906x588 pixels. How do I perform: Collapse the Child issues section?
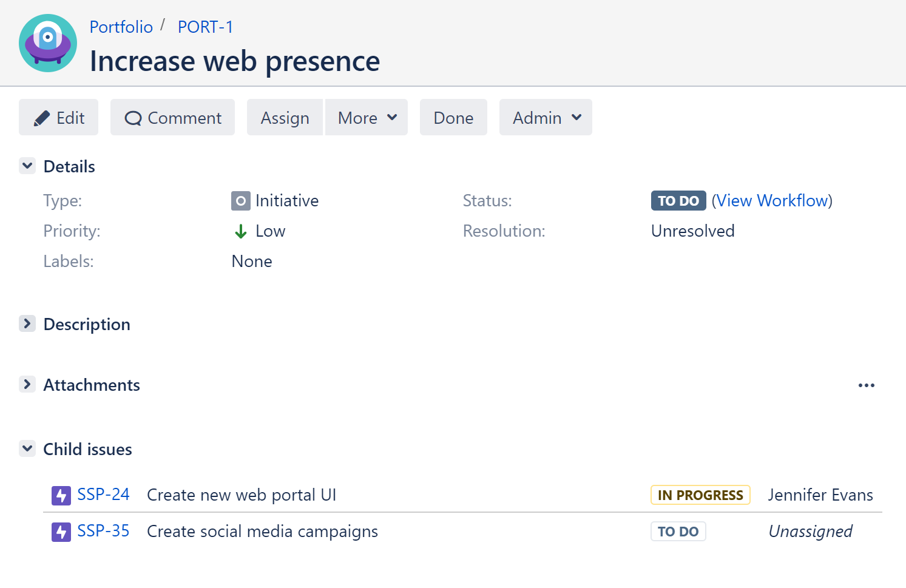(x=27, y=448)
